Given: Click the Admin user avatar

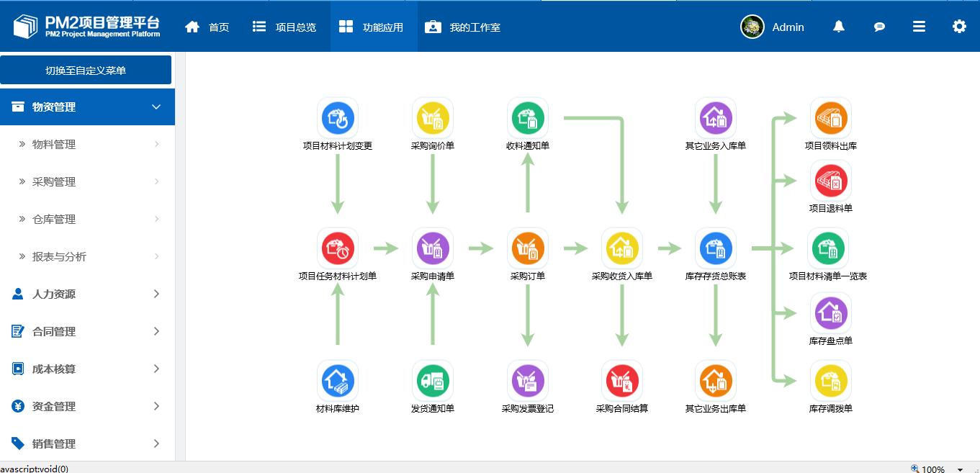Looking at the screenshot, I should [x=752, y=27].
